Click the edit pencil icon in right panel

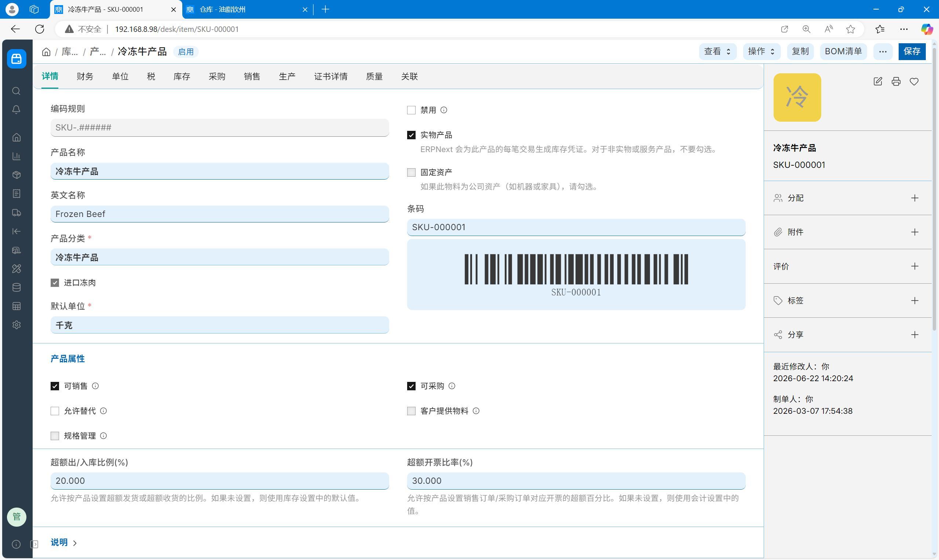[x=878, y=81]
